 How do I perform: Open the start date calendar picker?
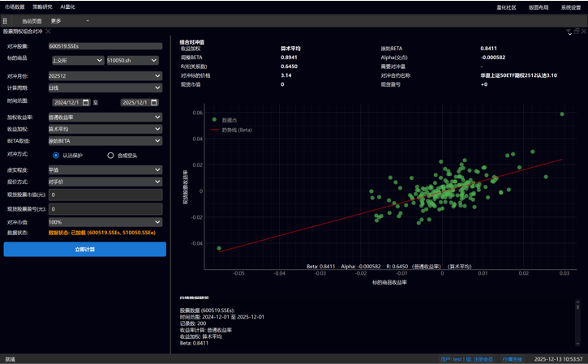pos(86,103)
